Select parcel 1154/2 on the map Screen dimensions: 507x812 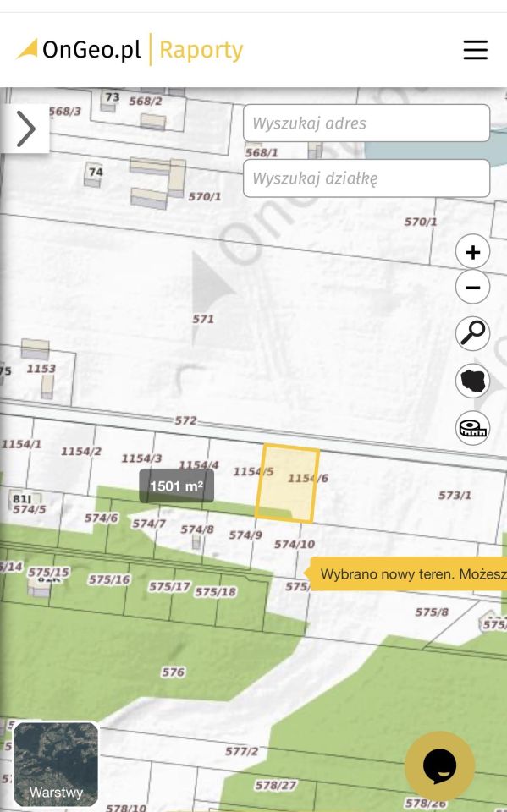[x=81, y=451]
